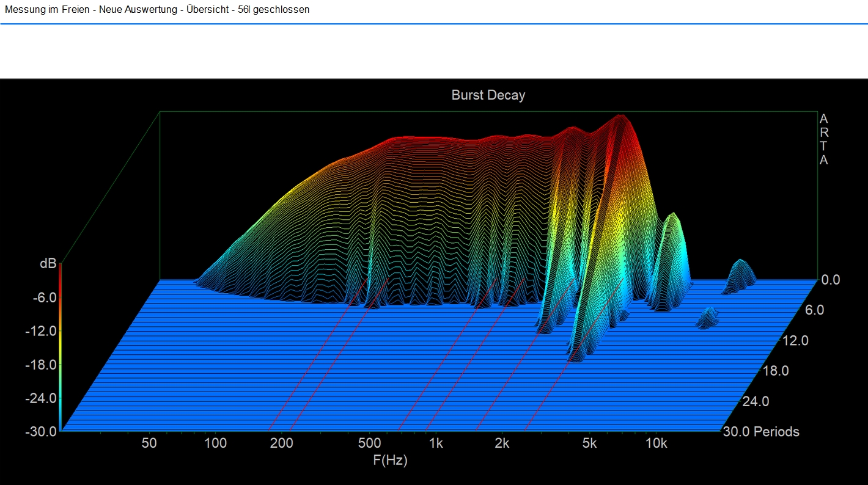Viewport: 868px width, 485px height.
Task: Select the 5k frequency tick label
Action: [589, 443]
